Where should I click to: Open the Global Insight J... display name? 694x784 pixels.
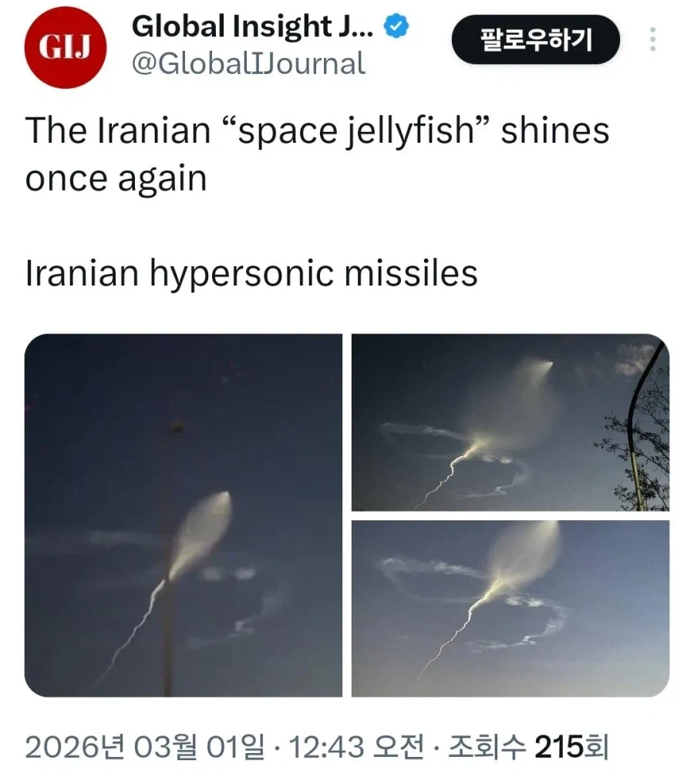pos(252,26)
